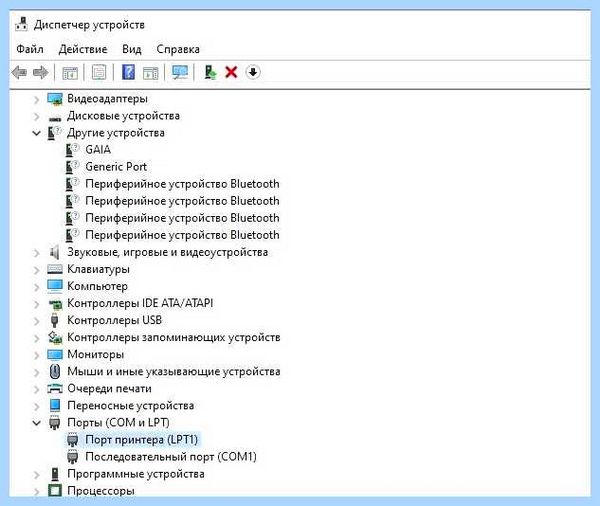Expand Звуковые, игровые и видеоустройства node

point(37,253)
